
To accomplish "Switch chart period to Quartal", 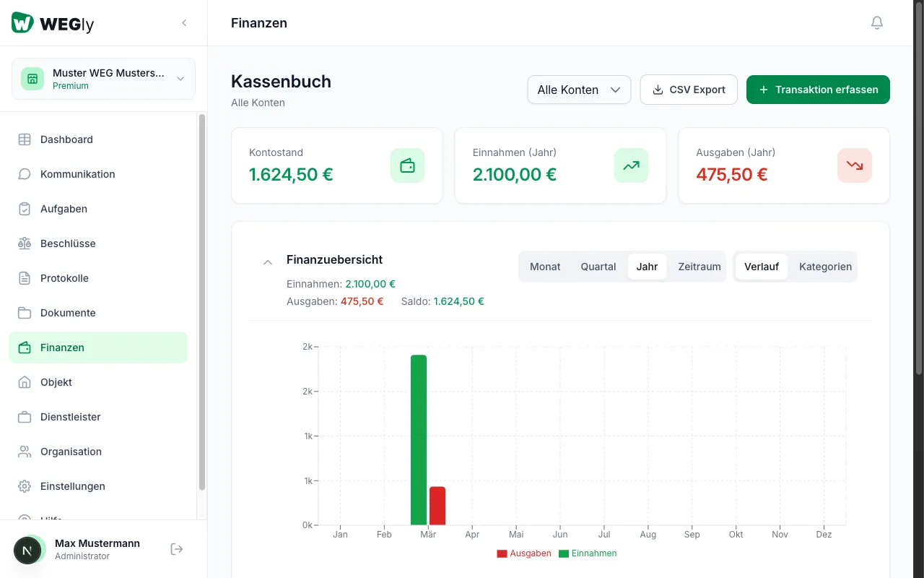I will point(598,267).
